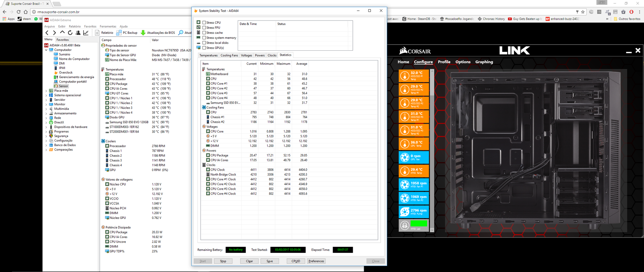
Task: Select the H110i Temp 29.4 °C tile
Action: point(414,171)
